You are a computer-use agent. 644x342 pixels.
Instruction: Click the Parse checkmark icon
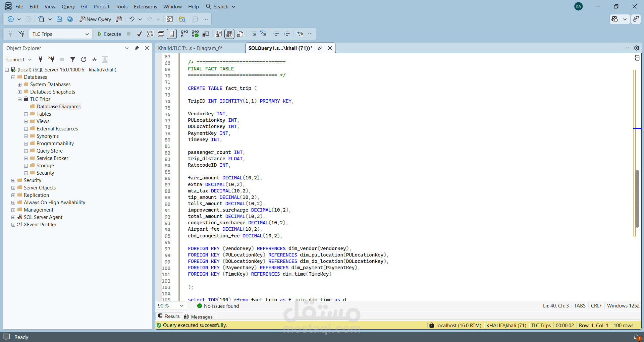click(x=139, y=34)
